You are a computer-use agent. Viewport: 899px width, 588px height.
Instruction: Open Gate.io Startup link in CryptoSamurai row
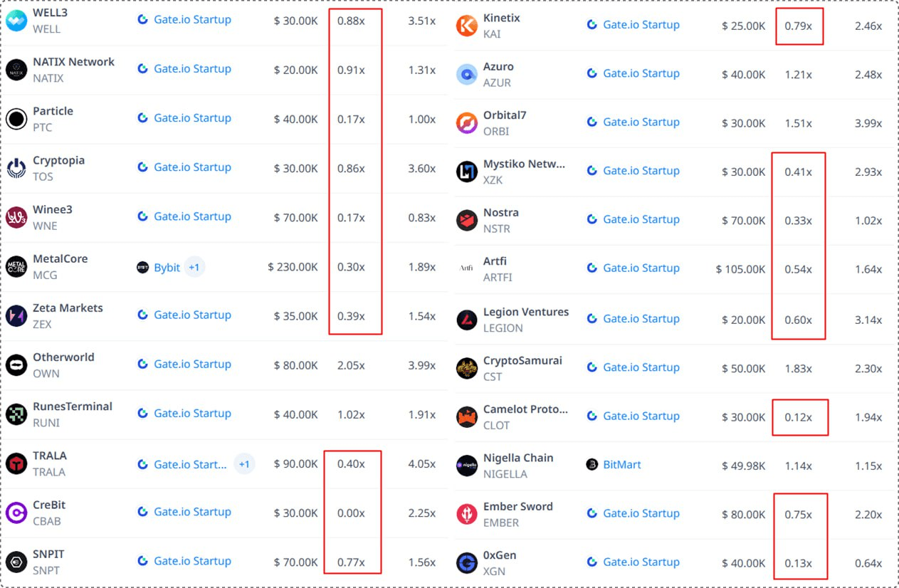pyautogui.click(x=641, y=367)
